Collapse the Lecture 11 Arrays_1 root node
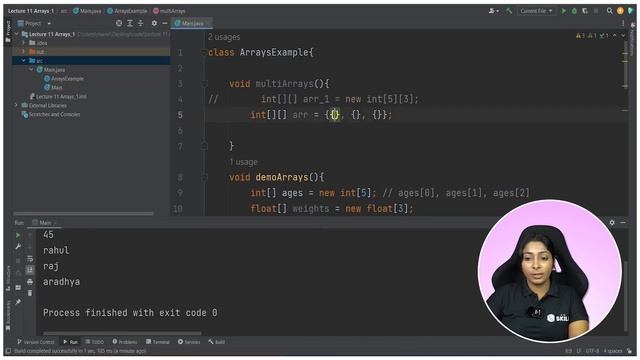This screenshot has height=360, width=640. [16, 34]
